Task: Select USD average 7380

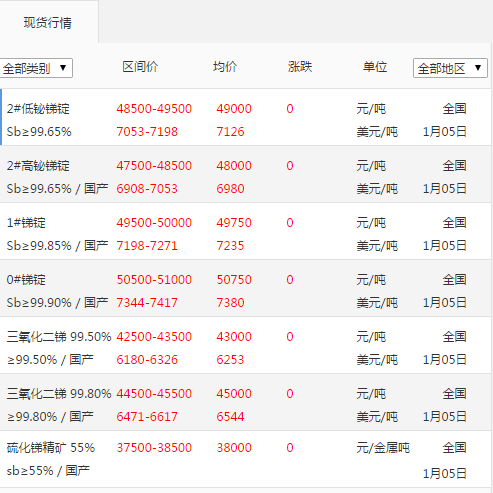Action: (230, 303)
